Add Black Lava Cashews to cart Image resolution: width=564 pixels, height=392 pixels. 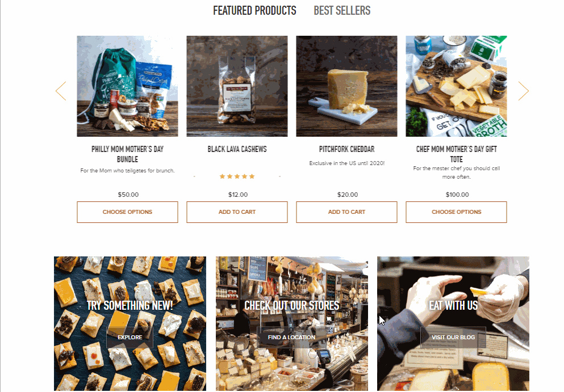coord(237,212)
